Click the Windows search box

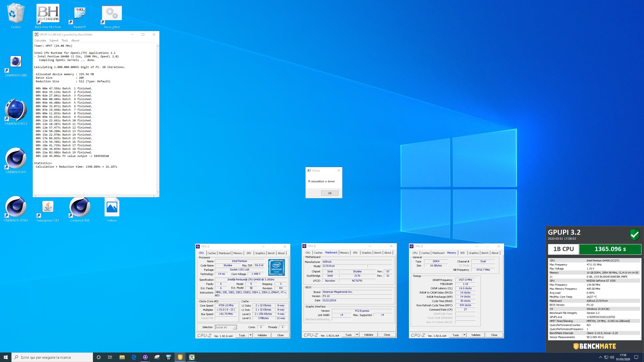click(x=52, y=357)
